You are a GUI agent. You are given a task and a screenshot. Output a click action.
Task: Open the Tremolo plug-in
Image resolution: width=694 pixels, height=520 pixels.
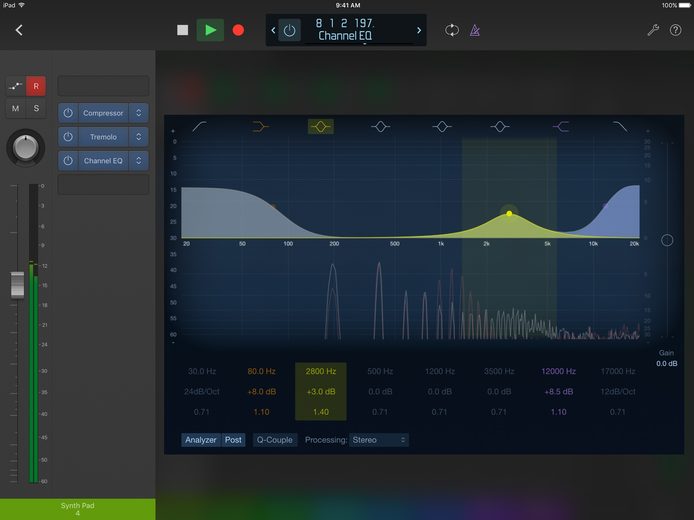tap(103, 137)
